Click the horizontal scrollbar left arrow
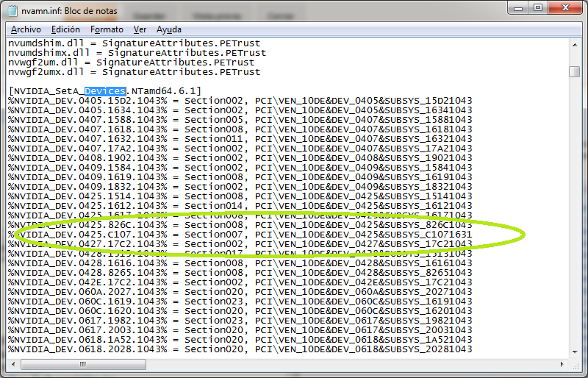Image resolution: width=588 pixels, height=378 pixels. pyautogui.click(x=13, y=364)
